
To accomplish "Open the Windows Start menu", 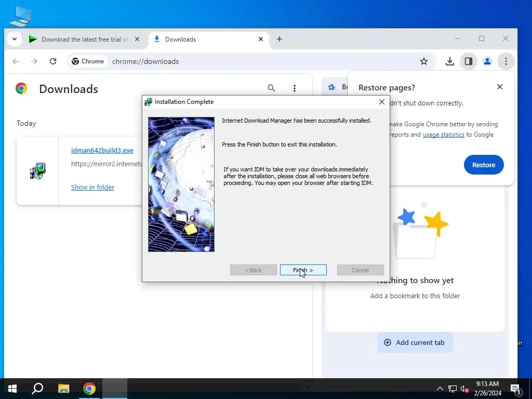I will click(12, 389).
